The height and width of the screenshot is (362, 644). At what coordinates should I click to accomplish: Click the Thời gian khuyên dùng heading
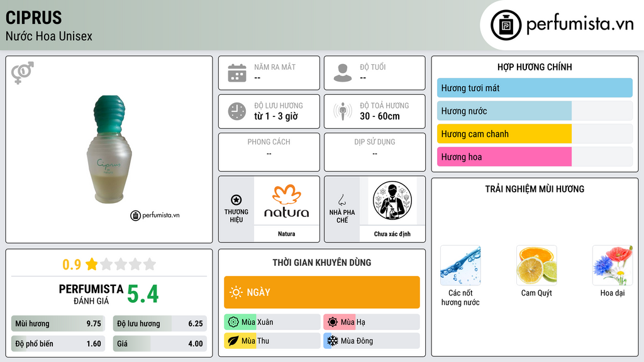(322, 263)
